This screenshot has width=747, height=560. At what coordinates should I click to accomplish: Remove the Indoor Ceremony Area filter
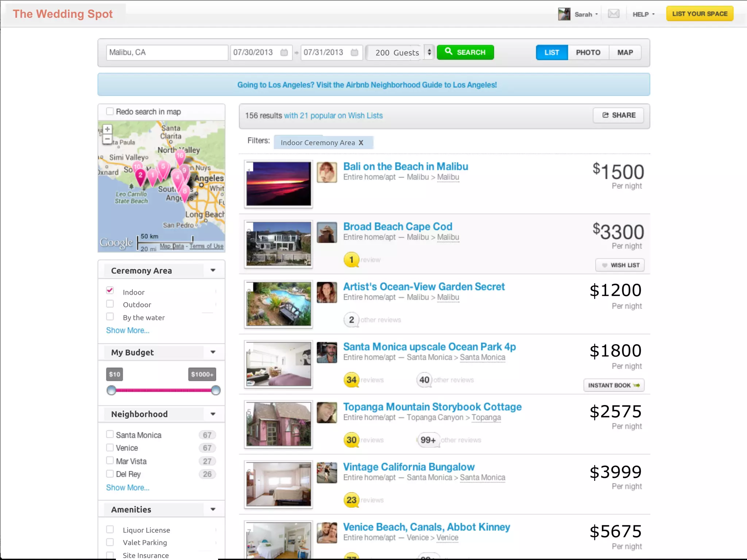361,143
